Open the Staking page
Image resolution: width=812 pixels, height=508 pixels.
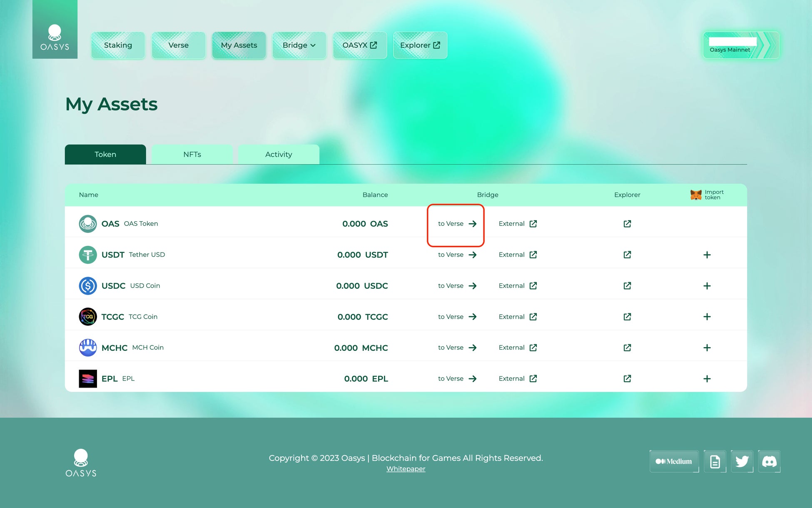tap(118, 45)
